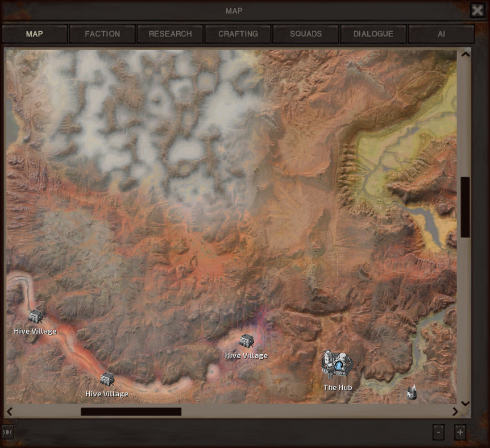Select the CRAFTING tab
The height and width of the screenshot is (448, 490).
[238, 34]
